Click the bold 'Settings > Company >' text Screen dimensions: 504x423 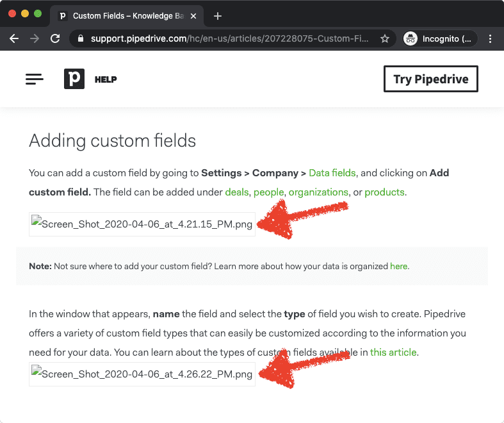pos(254,173)
